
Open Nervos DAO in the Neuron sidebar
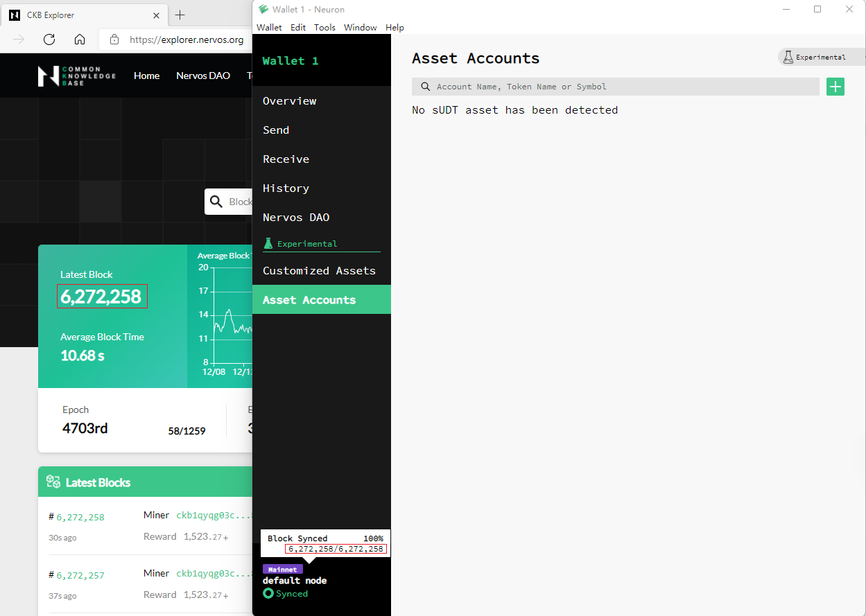pyautogui.click(x=296, y=218)
